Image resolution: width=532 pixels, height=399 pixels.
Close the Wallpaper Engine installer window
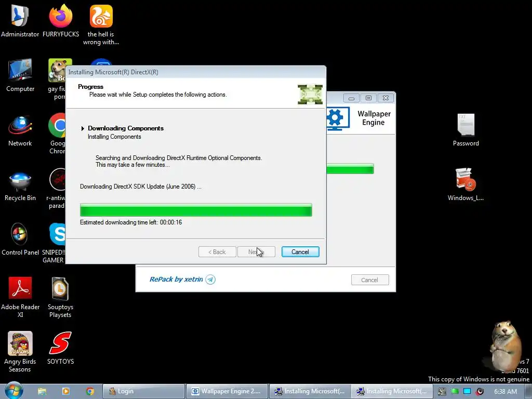[385, 98]
